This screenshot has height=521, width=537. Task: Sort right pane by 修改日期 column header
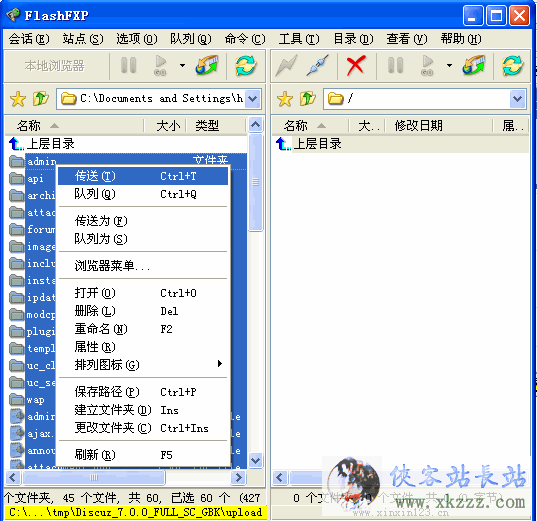439,126
